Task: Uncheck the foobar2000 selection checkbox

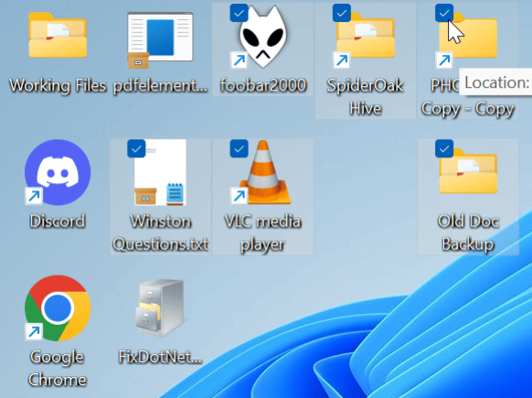Action: click(x=239, y=13)
